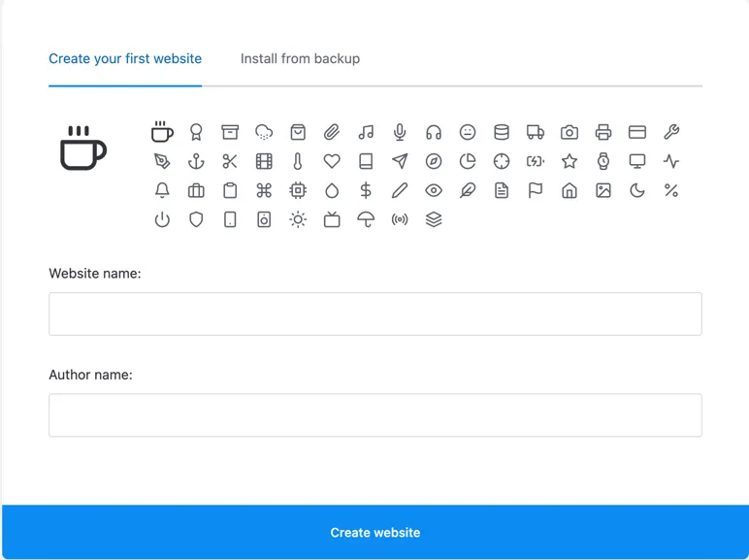Pick the television icon

[x=332, y=219]
